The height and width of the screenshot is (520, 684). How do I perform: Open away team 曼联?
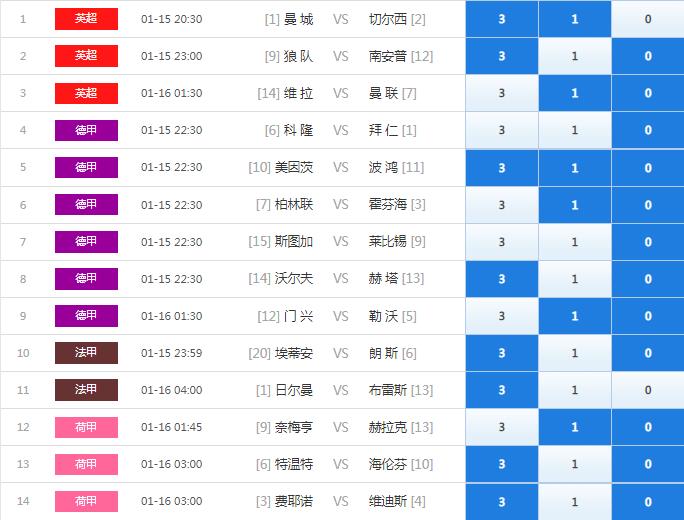[x=383, y=93]
